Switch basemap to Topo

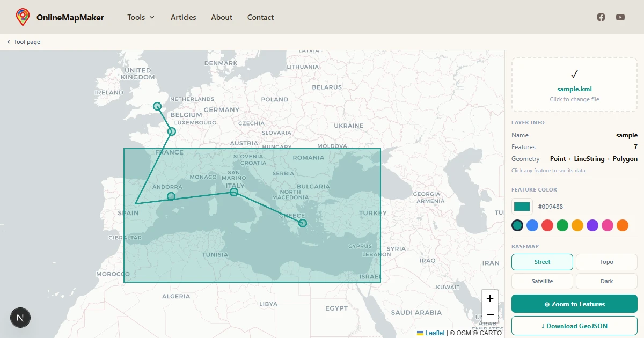point(606,262)
